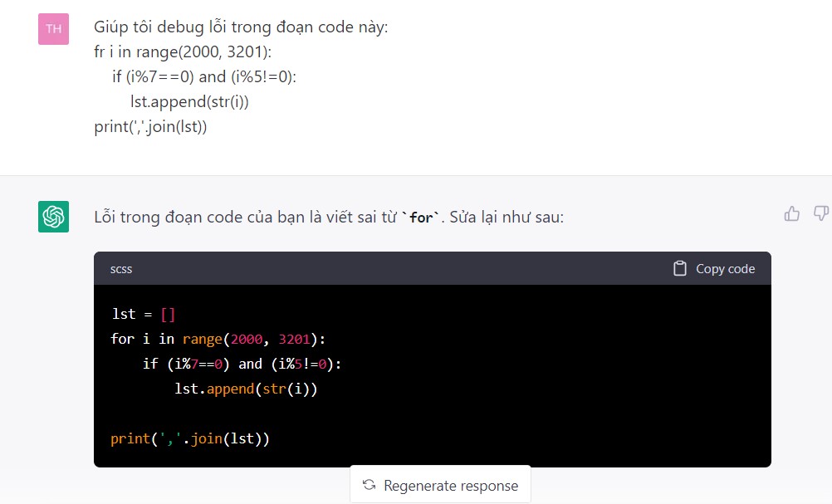Viewport: 832px width, 504px height.
Task: Click the scss language label
Action: pyautogui.click(x=121, y=269)
